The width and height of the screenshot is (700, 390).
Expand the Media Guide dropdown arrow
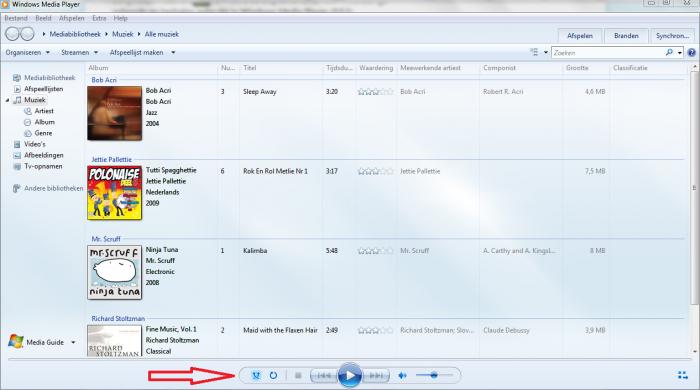point(73,343)
